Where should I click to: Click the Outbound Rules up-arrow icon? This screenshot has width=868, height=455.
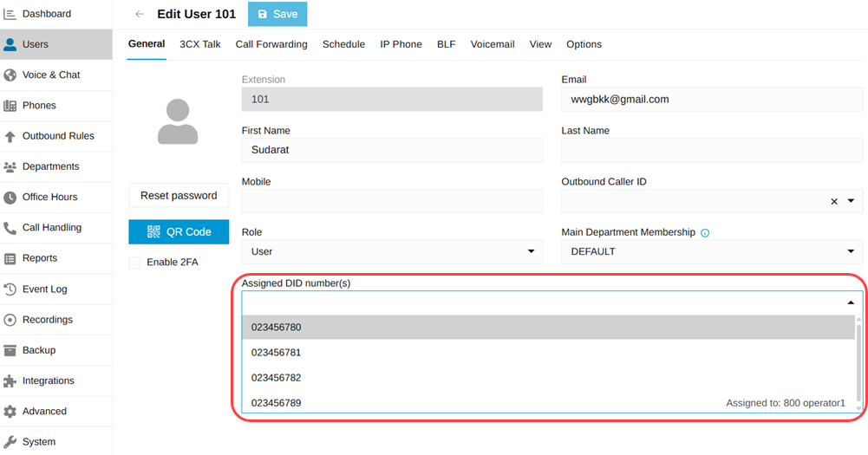[10, 136]
